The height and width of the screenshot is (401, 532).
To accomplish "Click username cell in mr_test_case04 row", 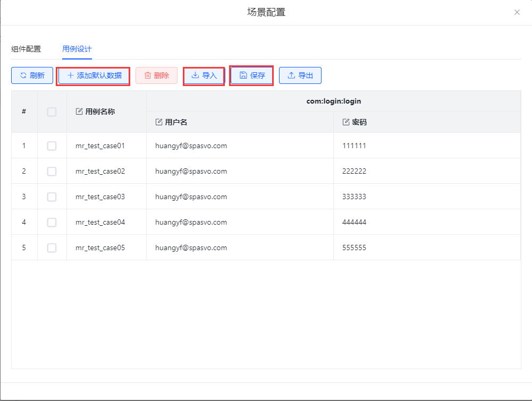I will click(191, 222).
